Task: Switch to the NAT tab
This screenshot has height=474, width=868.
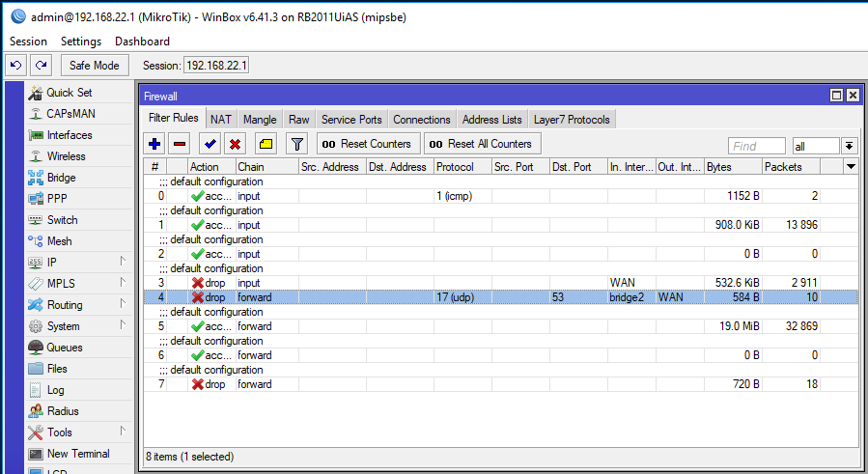Action: coord(221,120)
